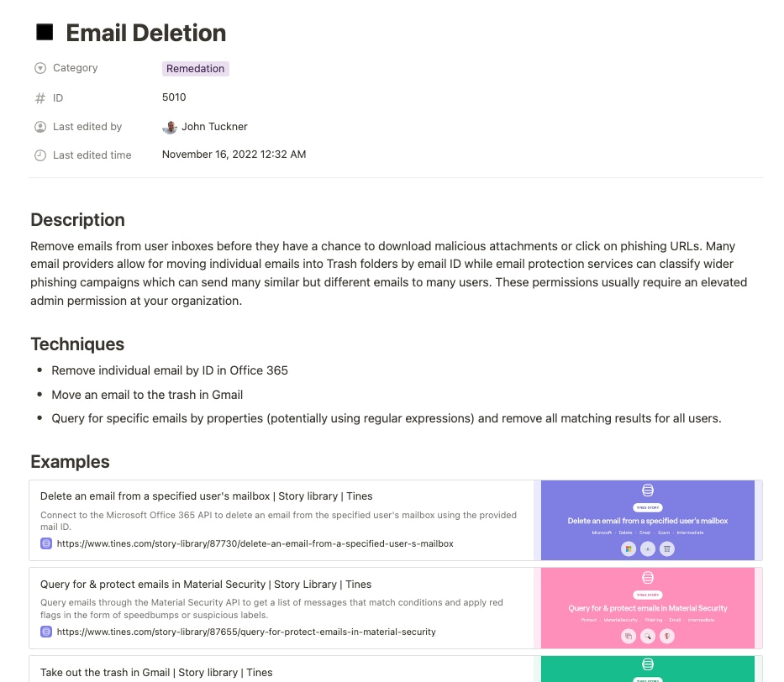Click the hash icon beside ID

click(x=40, y=98)
